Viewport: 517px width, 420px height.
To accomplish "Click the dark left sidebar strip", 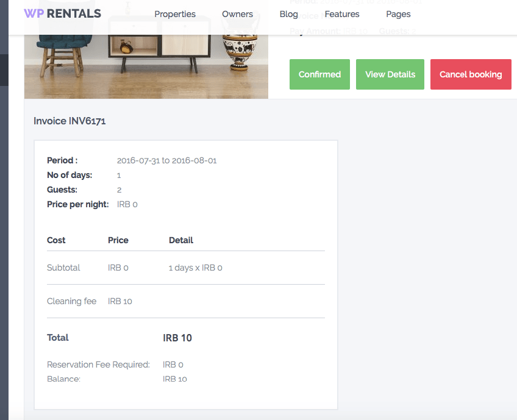I will point(4,210).
